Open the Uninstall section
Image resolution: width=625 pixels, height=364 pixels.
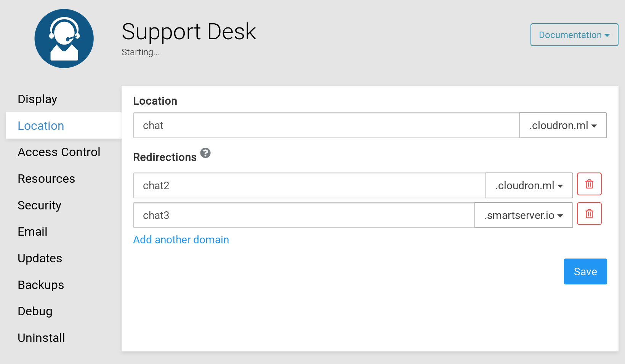41,338
